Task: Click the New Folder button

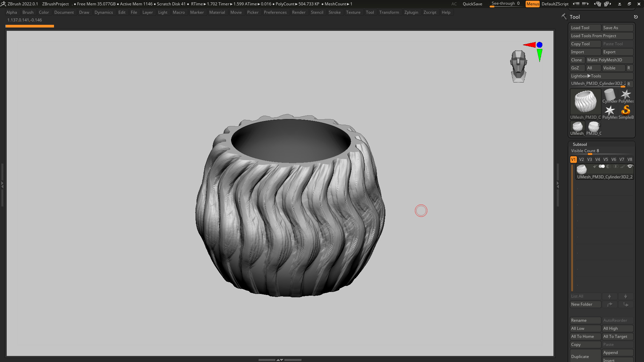Action: point(585,304)
